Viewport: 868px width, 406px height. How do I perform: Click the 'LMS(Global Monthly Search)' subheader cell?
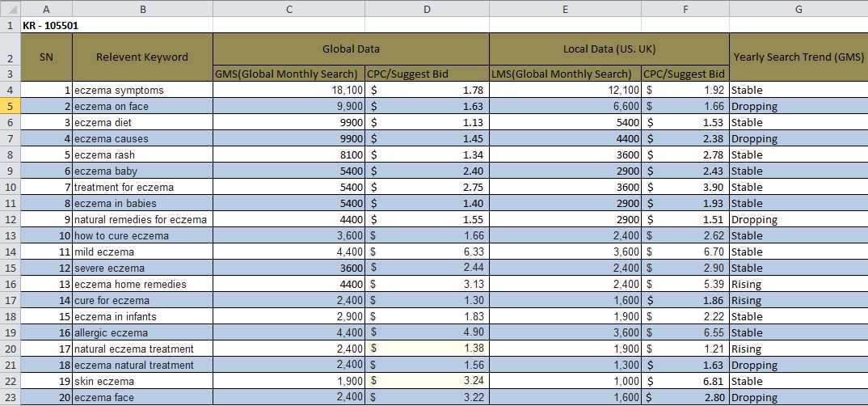[565, 74]
